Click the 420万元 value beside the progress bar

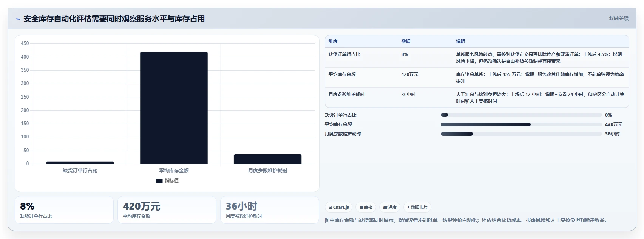click(x=613, y=124)
